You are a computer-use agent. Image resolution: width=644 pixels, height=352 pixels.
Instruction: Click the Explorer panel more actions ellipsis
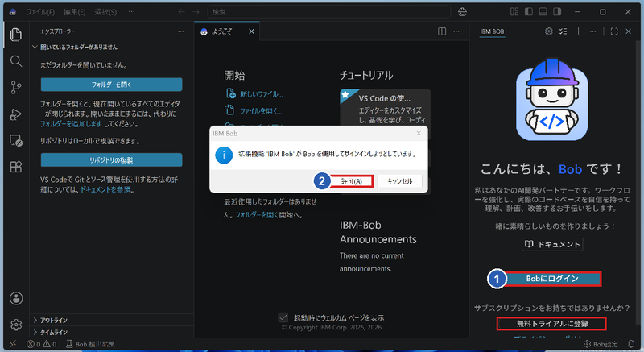(x=180, y=31)
